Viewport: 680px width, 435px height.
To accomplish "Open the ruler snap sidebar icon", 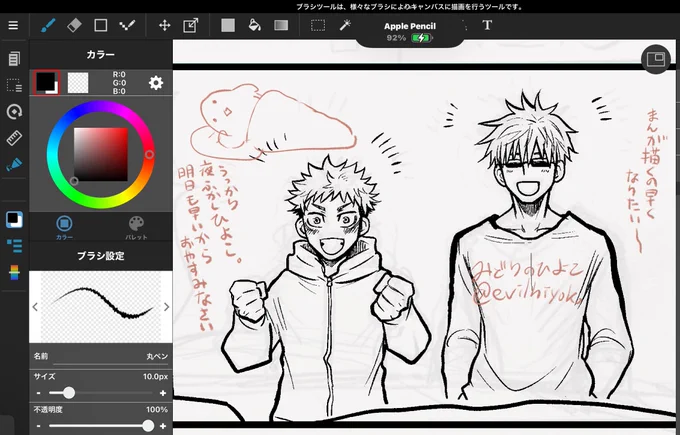I will point(14,138).
